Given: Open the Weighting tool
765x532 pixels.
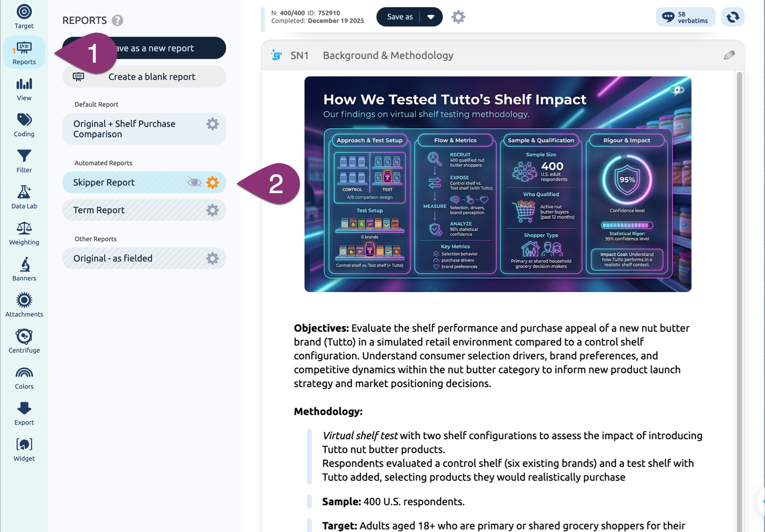Looking at the screenshot, I should (x=24, y=234).
